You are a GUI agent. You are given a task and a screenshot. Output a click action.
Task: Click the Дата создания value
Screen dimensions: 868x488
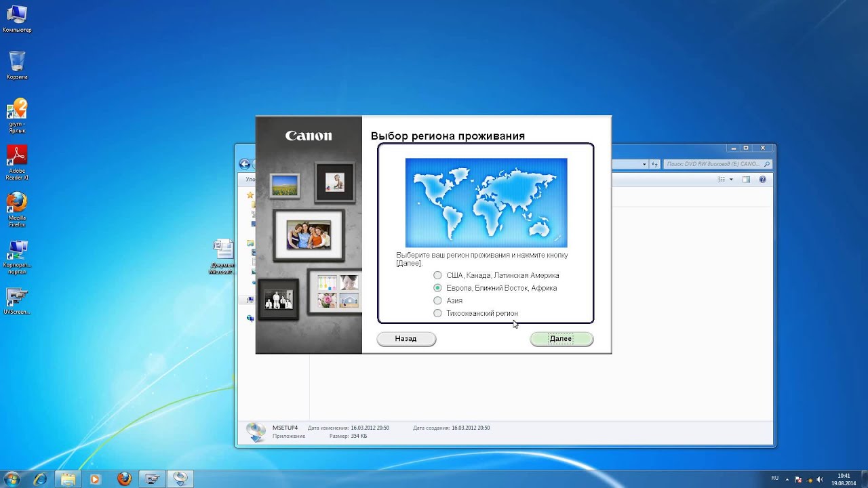point(471,428)
